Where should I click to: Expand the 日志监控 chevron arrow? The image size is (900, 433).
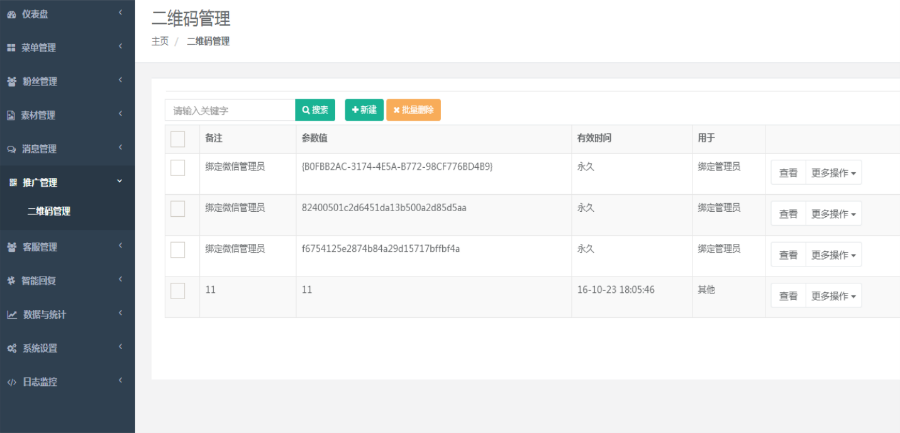120,380
